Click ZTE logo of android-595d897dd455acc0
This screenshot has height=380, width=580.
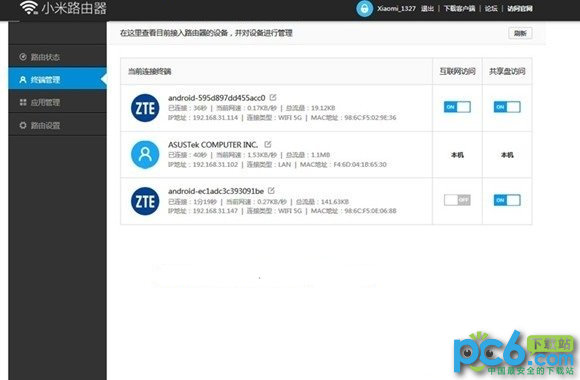click(x=145, y=108)
